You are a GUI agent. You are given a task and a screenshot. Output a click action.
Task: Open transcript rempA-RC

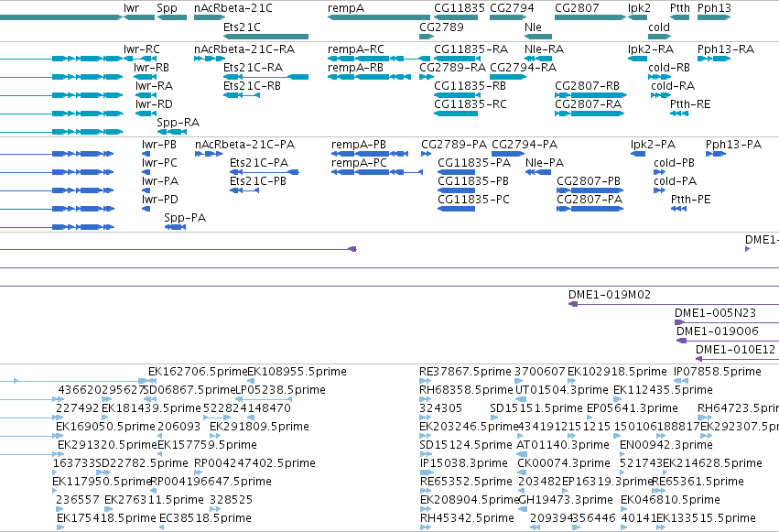(x=379, y=59)
